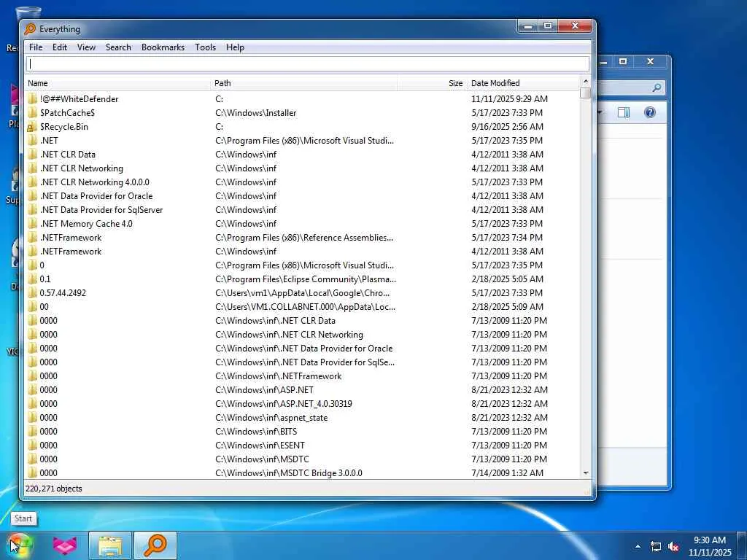Click path C:\Windows\Installer
This screenshot has width=747, height=560.
tap(256, 113)
